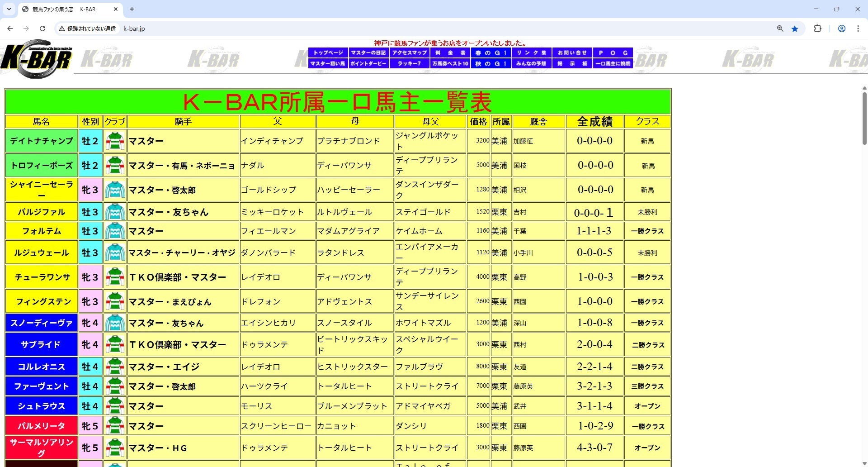Image resolution: width=868 pixels, height=467 pixels.
Task: Click the not-secure warning icon
Action: click(x=62, y=29)
